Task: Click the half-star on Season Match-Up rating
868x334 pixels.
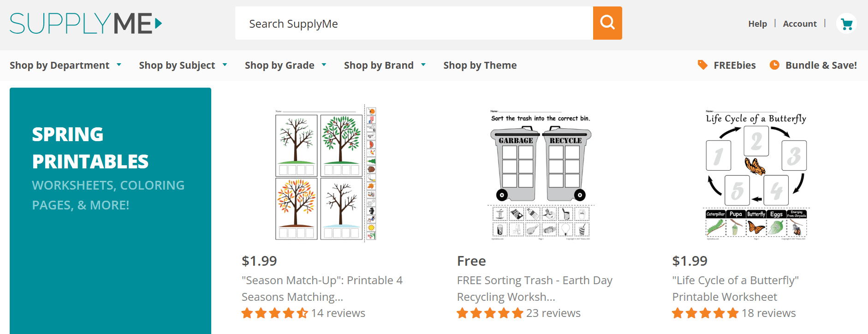Action: pos(302,313)
